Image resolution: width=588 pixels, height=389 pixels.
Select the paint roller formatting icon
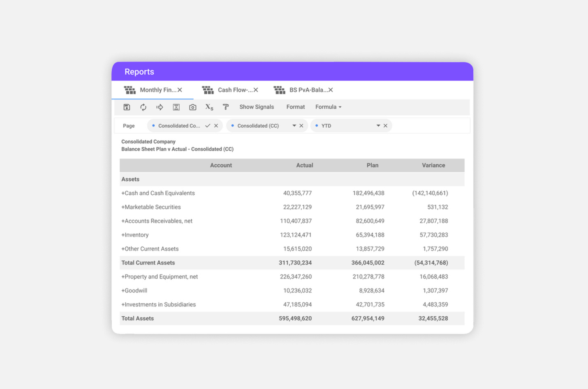coord(225,107)
